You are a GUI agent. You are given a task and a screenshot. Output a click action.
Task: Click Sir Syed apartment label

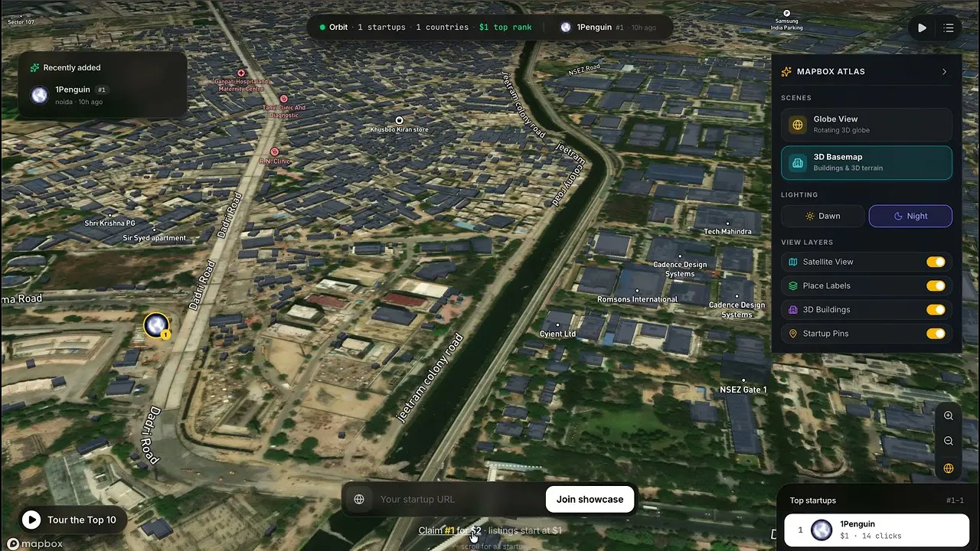point(155,238)
